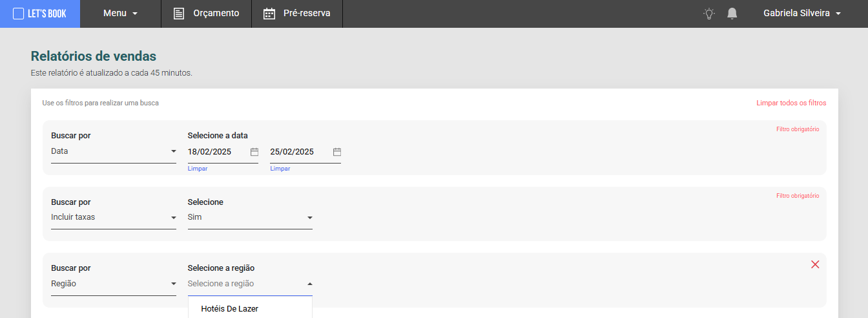Click the Orçamento document icon
The image size is (868, 318).
click(x=179, y=14)
